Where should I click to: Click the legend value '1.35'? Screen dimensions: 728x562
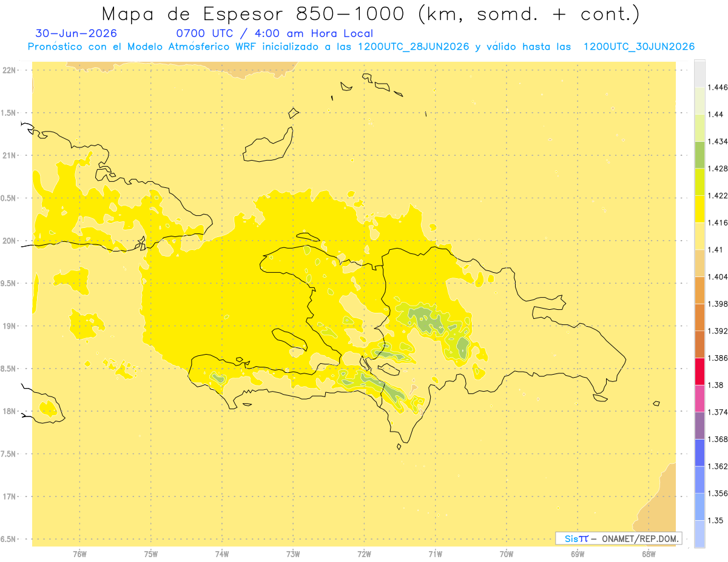coord(716,520)
